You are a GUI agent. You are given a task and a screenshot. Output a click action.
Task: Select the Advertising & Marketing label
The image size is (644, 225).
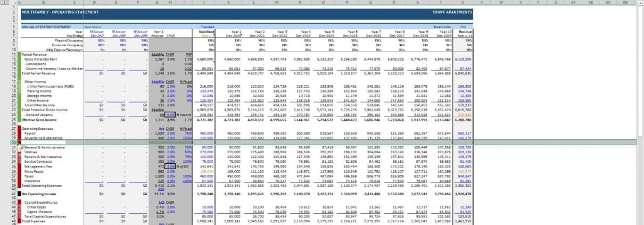pyautogui.click(x=45, y=138)
